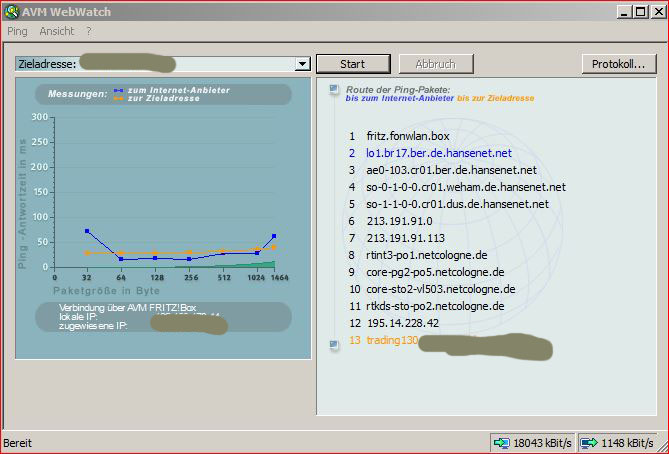669x454 pixels.
Task: Select hop 5 so-1-1-0-0.cr01.dus.de.hansenet.net
Action: pos(448,204)
